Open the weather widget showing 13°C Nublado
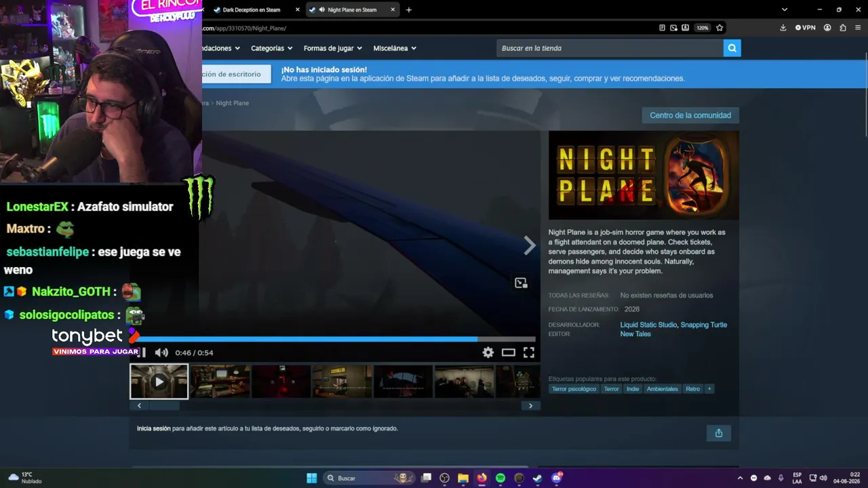This screenshot has height=488, width=868. click(x=24, y=478)
